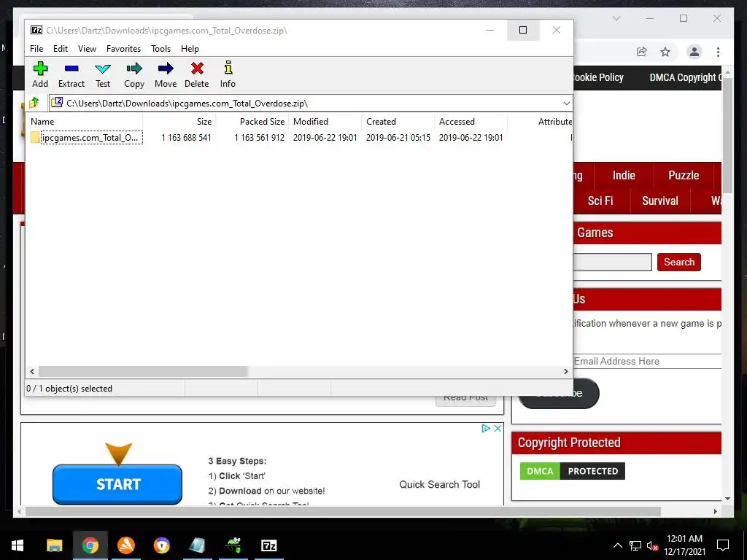The width and height of the screenshot is (747, 560).
Task: Go up one folder level in 7-Zip
Action: [34, 103]
